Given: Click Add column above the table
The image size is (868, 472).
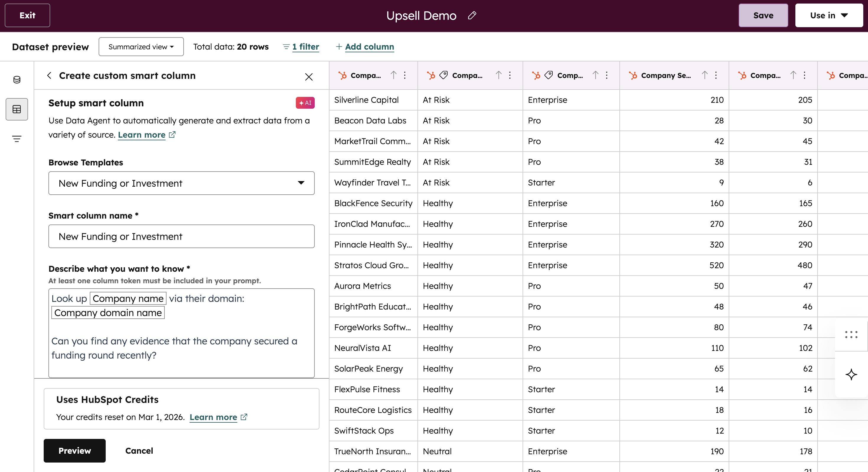Looking at the screenshot, I should 365,47.
